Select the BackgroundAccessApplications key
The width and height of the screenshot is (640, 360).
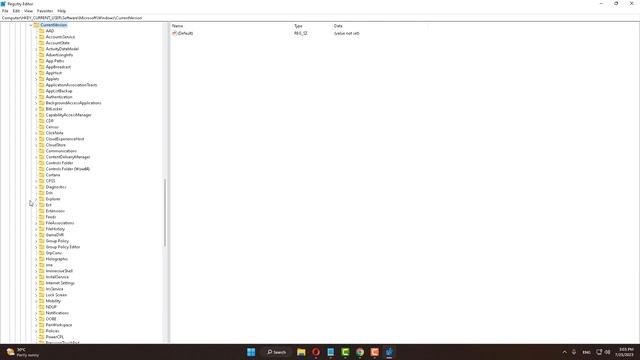tap(73, 103)
